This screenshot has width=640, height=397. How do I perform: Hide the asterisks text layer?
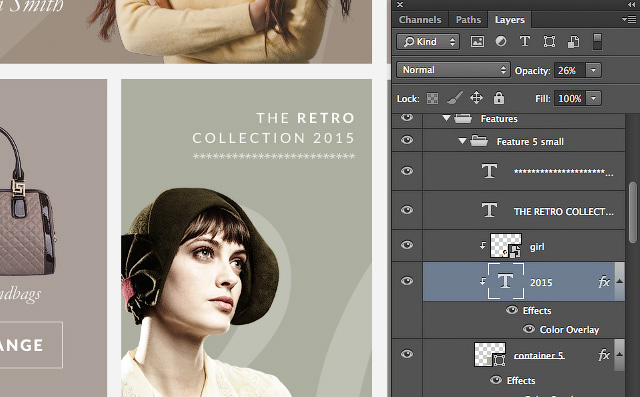point(407,171)
